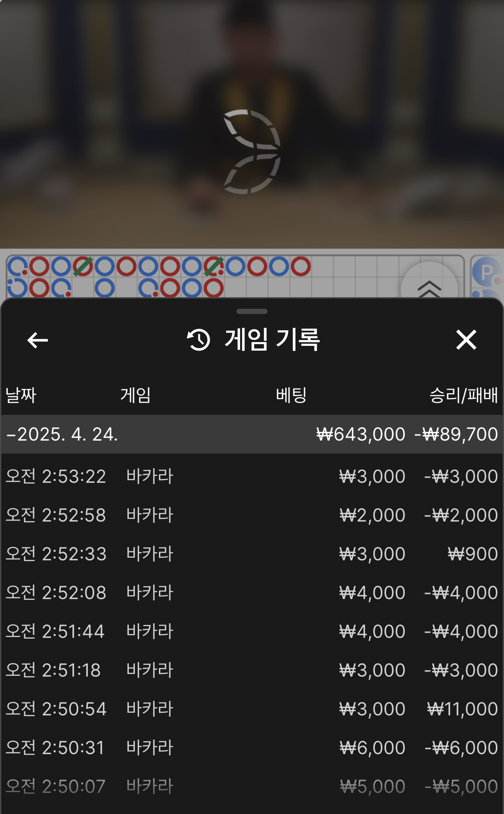Tap the loading spinner on video
Viewport: 504px width, 814px height.
(x=252, y=152)
